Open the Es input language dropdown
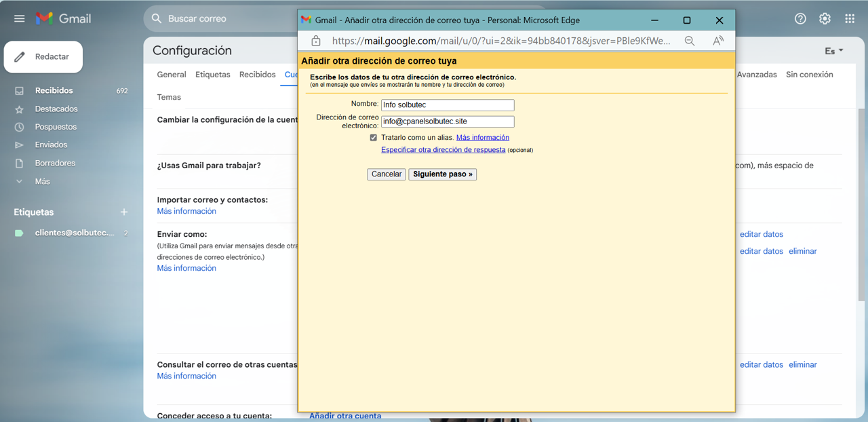Viewport: 868px width, 422px height. pyautogui.click(x=833, y=51)
